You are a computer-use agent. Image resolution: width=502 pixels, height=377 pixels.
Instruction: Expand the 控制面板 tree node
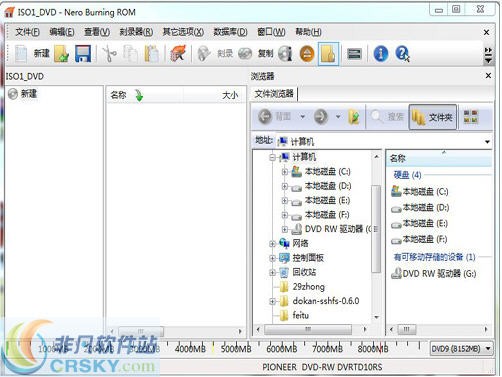click(x=272, y=258)
